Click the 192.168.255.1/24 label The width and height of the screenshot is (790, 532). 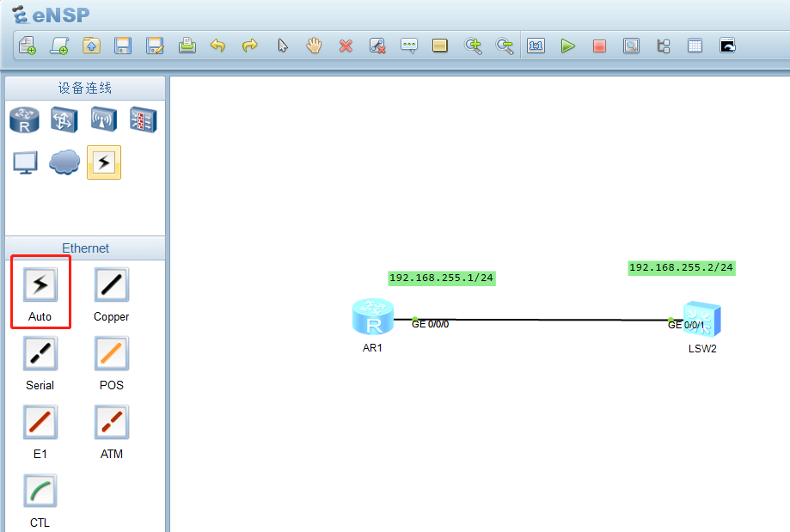[441, 278]
